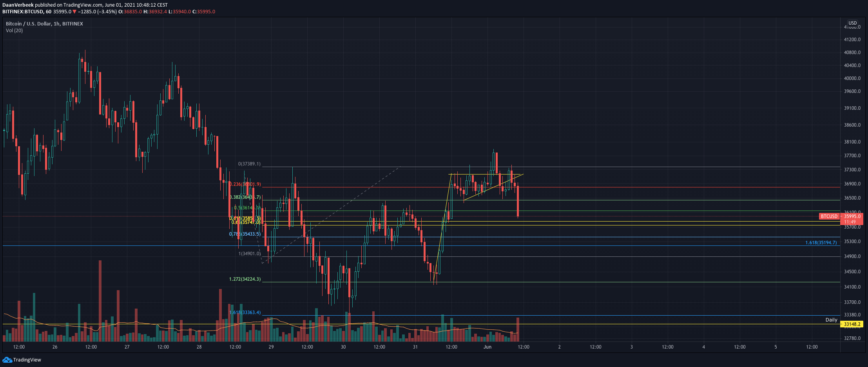Click the 39100.0 price axis label
This screenshot has height=367, width=868.
852,108
